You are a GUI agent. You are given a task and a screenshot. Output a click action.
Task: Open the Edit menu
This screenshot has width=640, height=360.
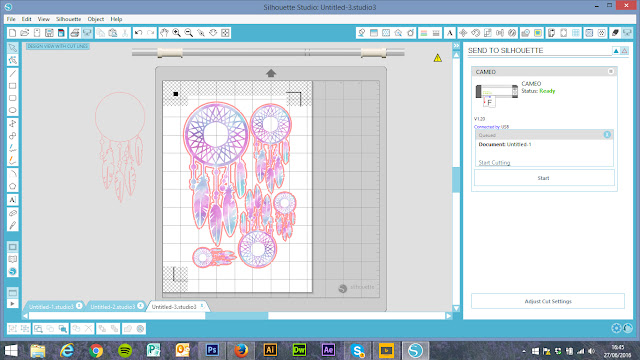click(x=27, y=19)
